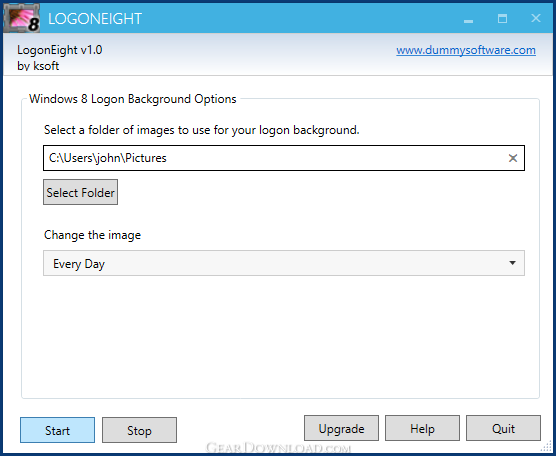The image size is (556, 456).
Task: Maximize the LogonEight window
Action: [502, 18]
